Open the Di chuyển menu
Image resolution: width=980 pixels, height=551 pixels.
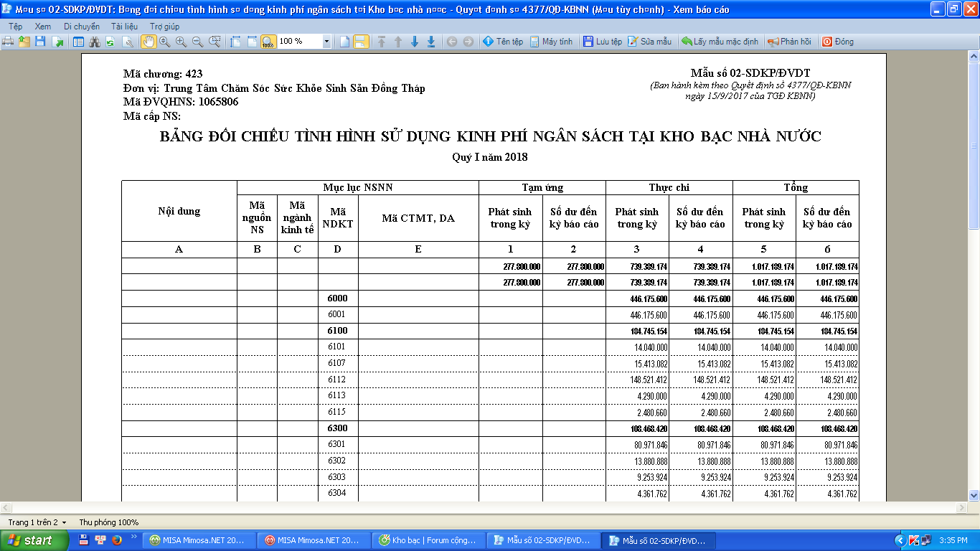(x=82, y=27)
